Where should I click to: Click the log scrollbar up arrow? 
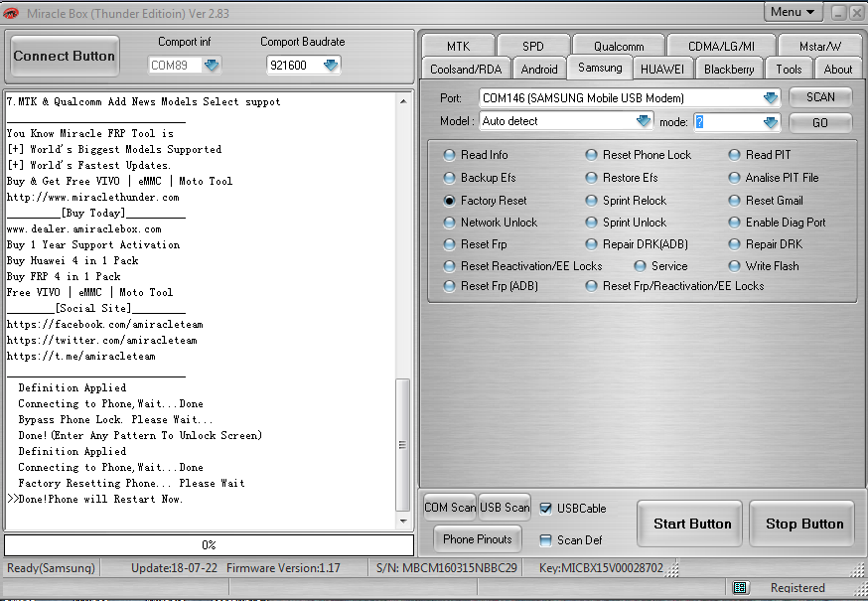(x=403, y=101)
